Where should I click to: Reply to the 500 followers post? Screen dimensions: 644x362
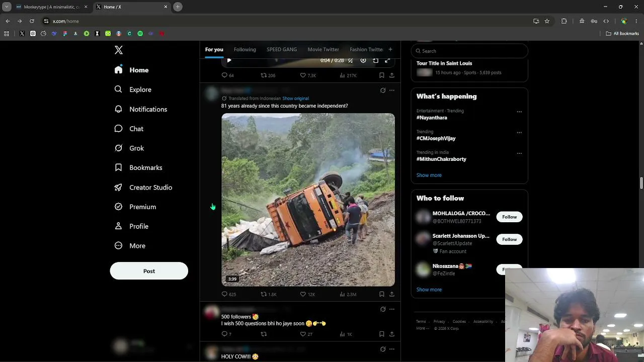(226, 334)
